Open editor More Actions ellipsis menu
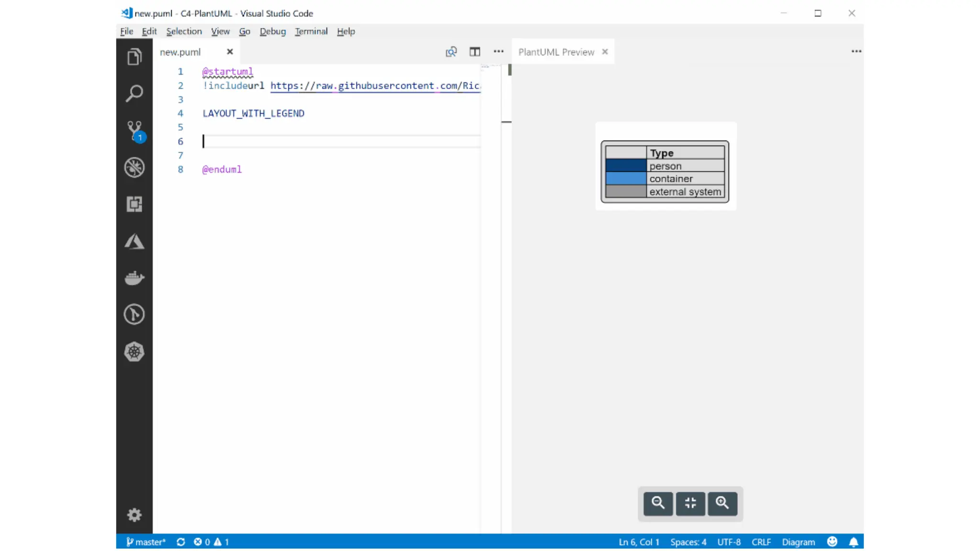This screenshot has height=551, width=980. click(499, 52)
